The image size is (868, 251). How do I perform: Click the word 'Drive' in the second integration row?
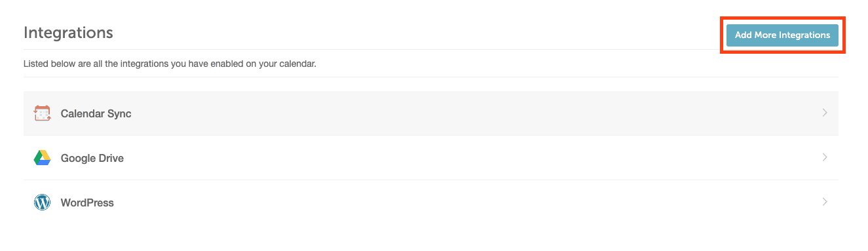(109, 158)
